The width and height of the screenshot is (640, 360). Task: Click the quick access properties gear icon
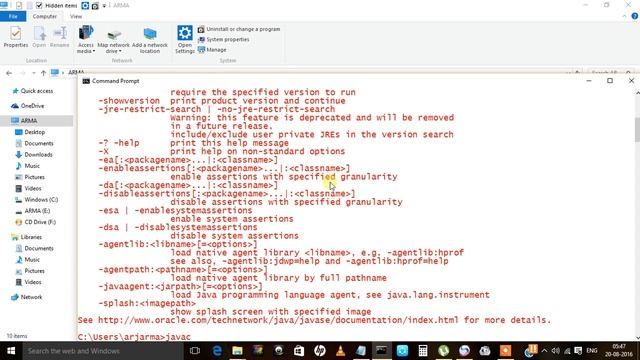pos(85,5)
